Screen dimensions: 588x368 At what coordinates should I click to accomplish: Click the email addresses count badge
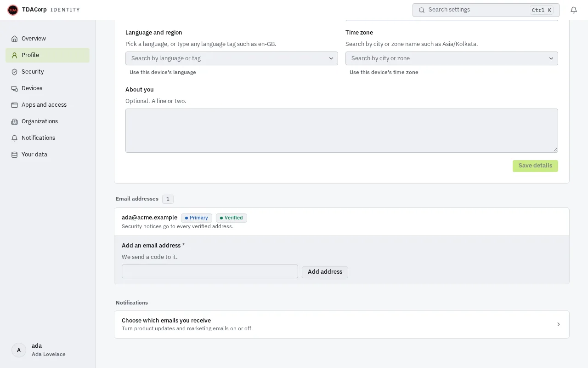point(168,199)
